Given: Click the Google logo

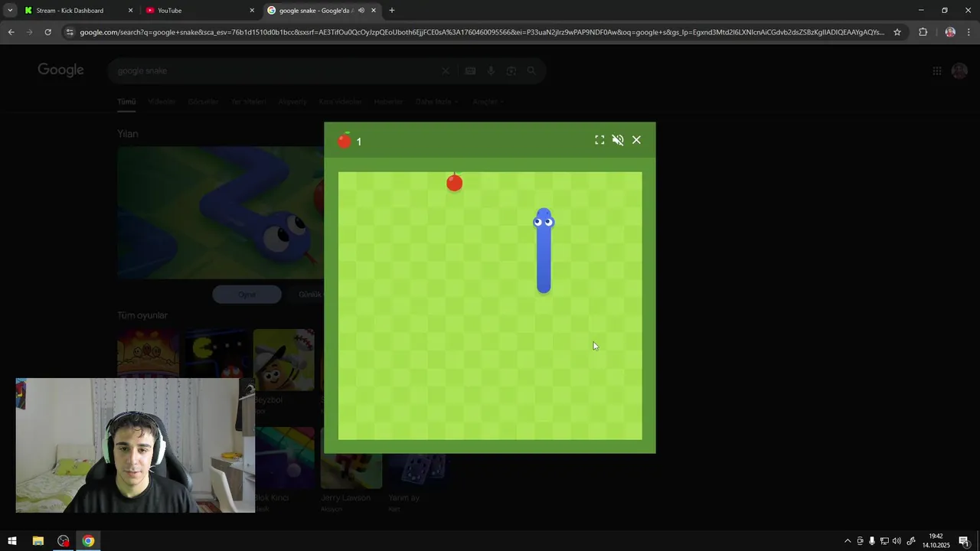Looking at the screenshot, I should click(x=60, y=70).
